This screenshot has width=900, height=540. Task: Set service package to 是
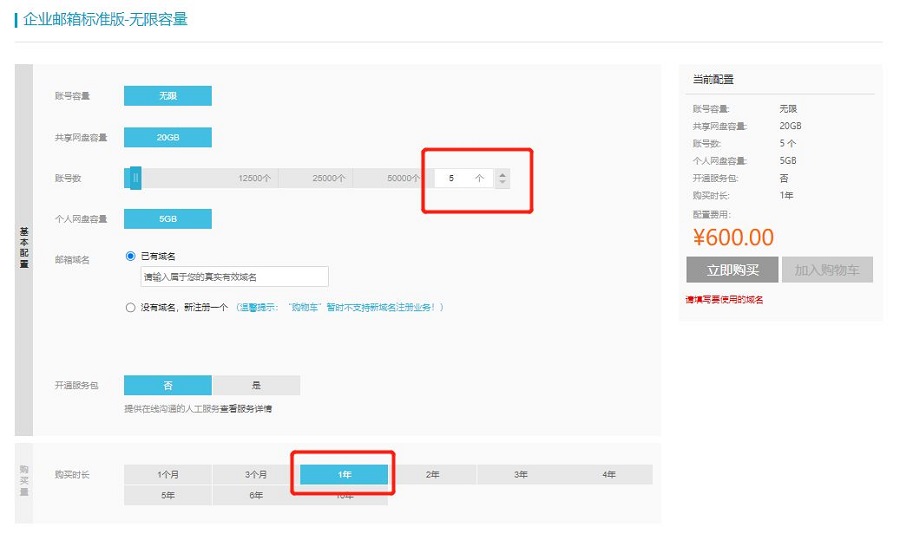point(256,385)
